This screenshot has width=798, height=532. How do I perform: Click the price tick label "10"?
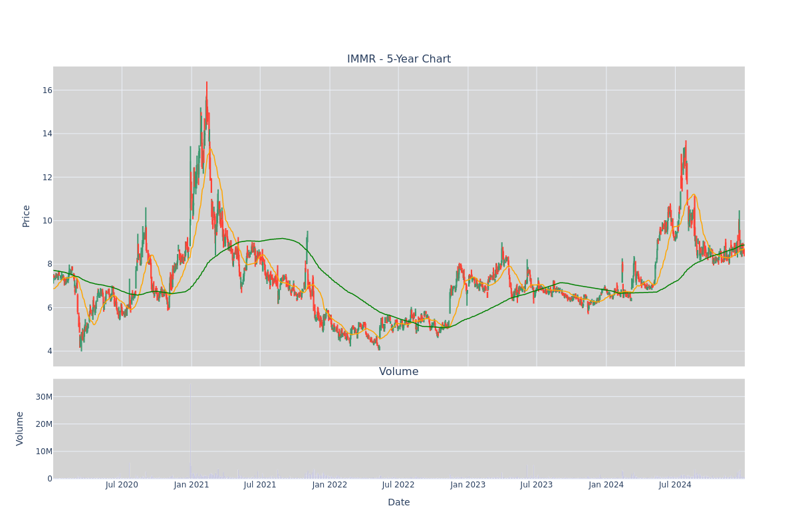coord(47,221)
